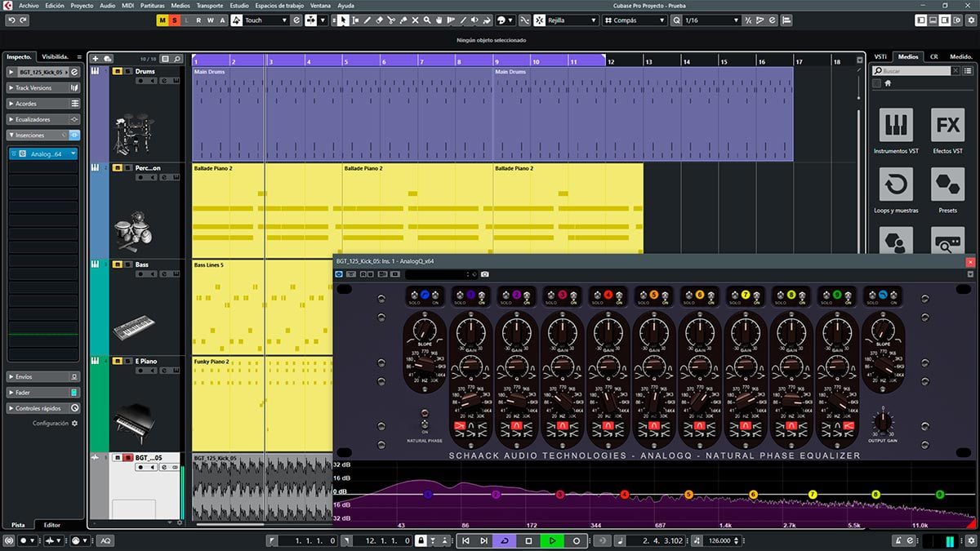Click the Stop transport button
The height and width of the screenshot is (551, 980).
tap(528, 540)
